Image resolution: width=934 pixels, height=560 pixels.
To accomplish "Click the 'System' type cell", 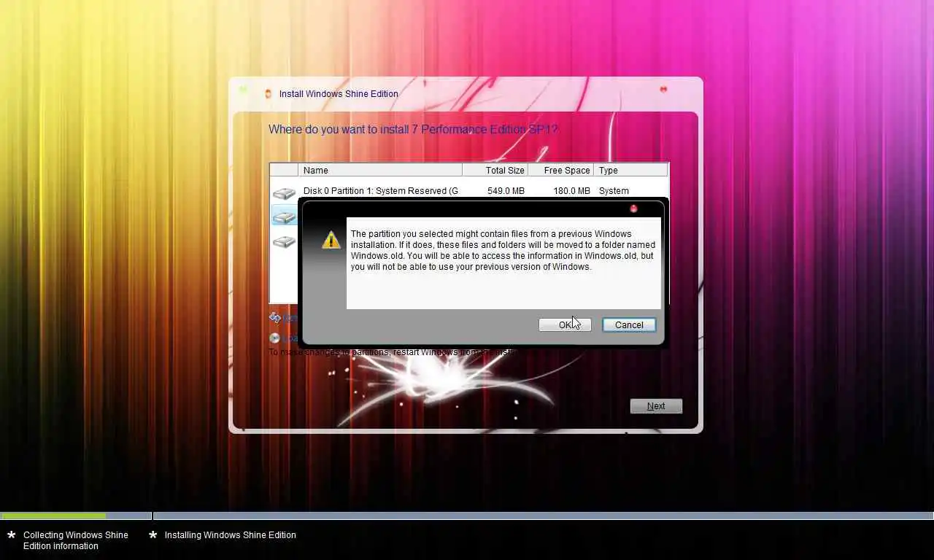I will pyautogui.click(x=614, y=191).
